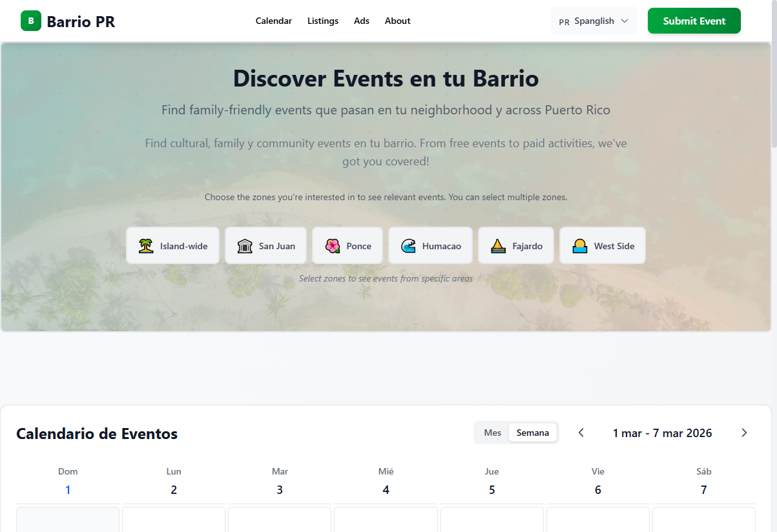Select the Humacao wave icon
Image resolution: width=777 pixels, height=532 pixels.
[408, 246]
